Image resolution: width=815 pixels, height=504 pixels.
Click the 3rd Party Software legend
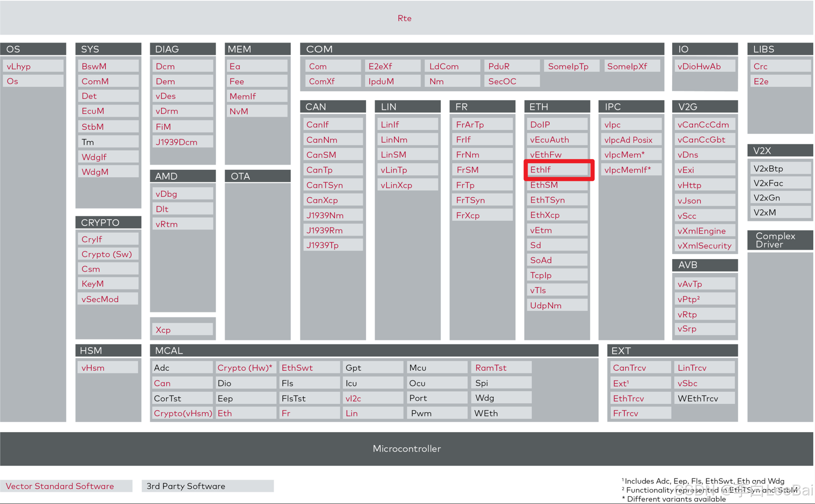click(207, 486)
